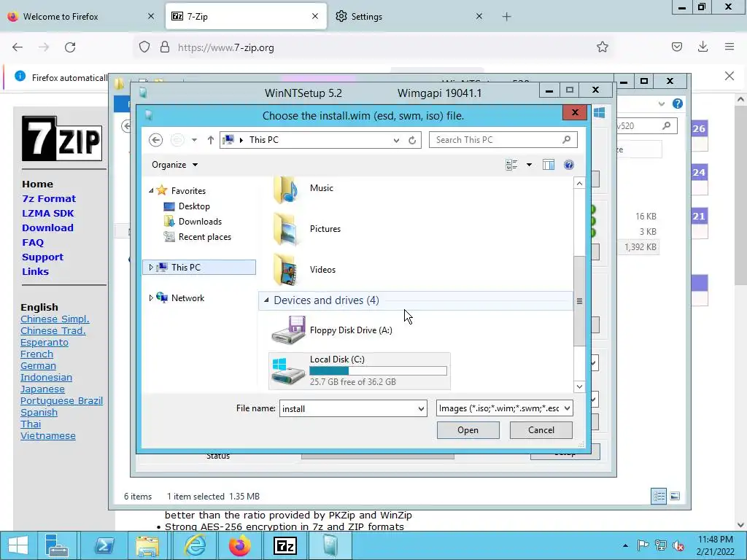This screenshot has width=747, height=560.
Task: Open File name dropdown list
Action: point(421,408)
